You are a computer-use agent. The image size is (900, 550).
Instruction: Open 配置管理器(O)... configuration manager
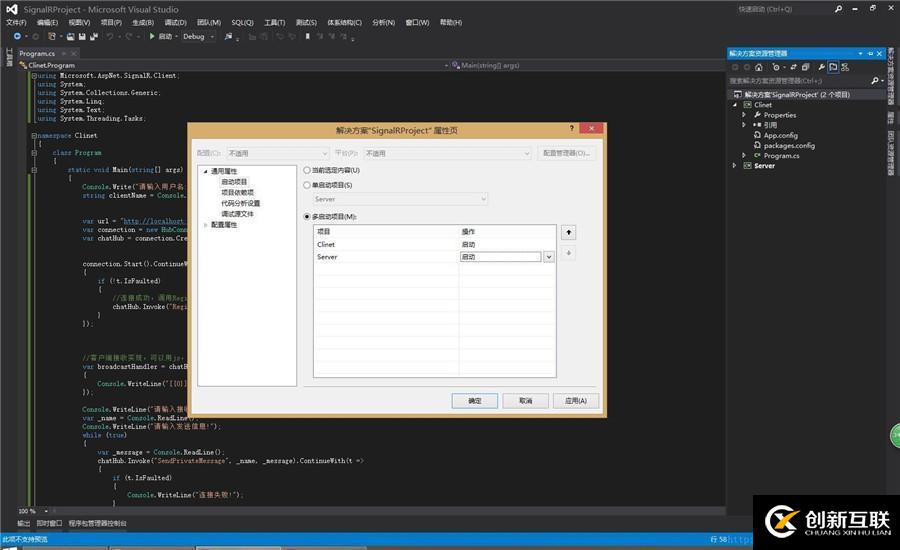click(x=566, y=153)
